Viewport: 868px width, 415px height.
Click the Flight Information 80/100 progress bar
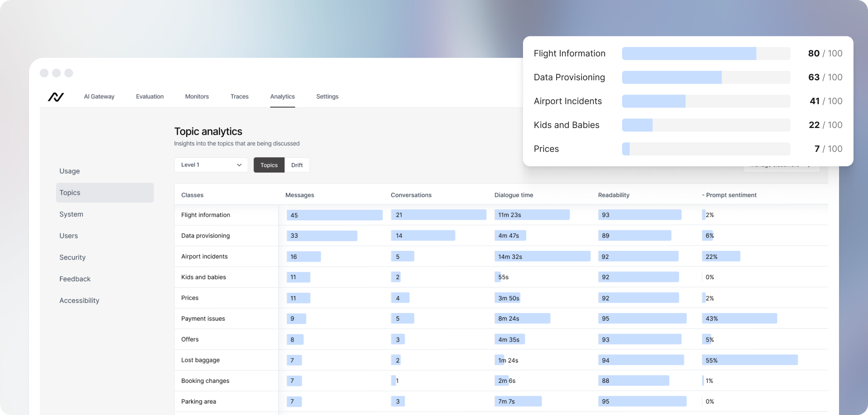coord(706,53)
